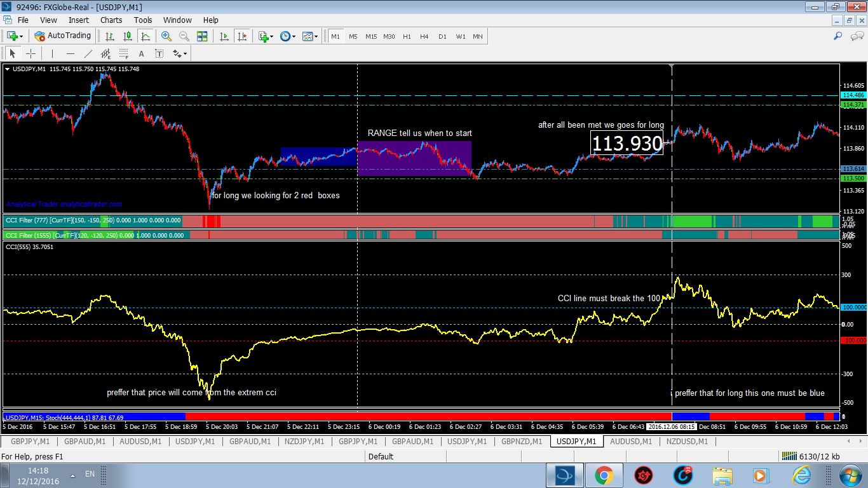Set the chart period to H4

tap(424, 36)
